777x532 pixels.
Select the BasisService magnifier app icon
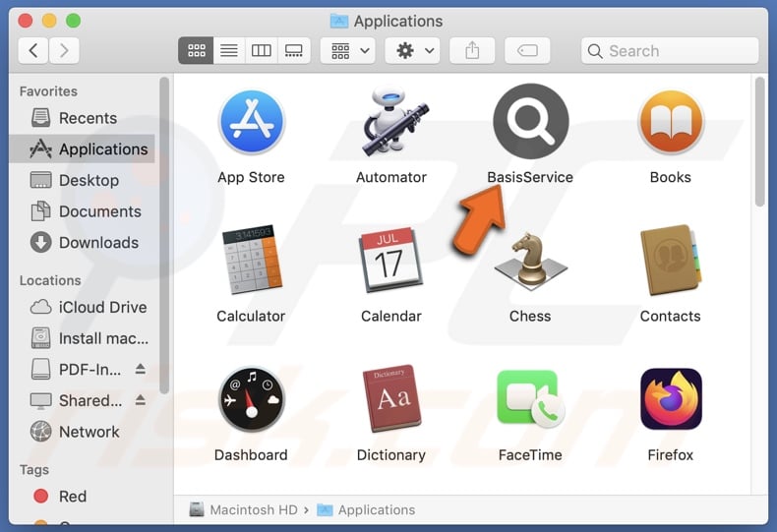click(x=531, y=121)
